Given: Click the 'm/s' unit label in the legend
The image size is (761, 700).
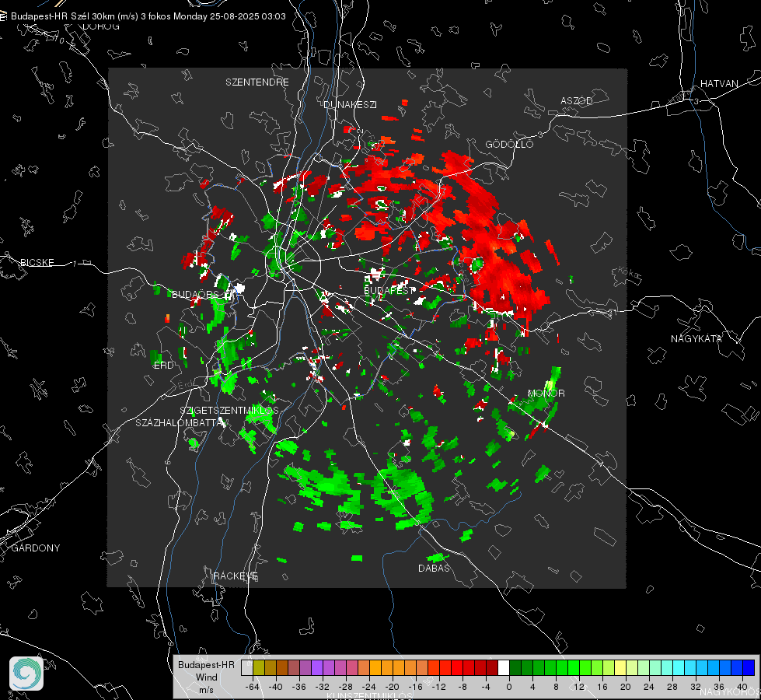Looking at the screenshot, I should point(206,690).
